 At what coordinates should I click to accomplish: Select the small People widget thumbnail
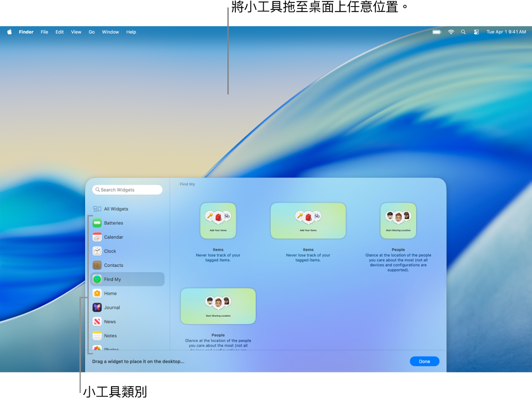[399, 221]
